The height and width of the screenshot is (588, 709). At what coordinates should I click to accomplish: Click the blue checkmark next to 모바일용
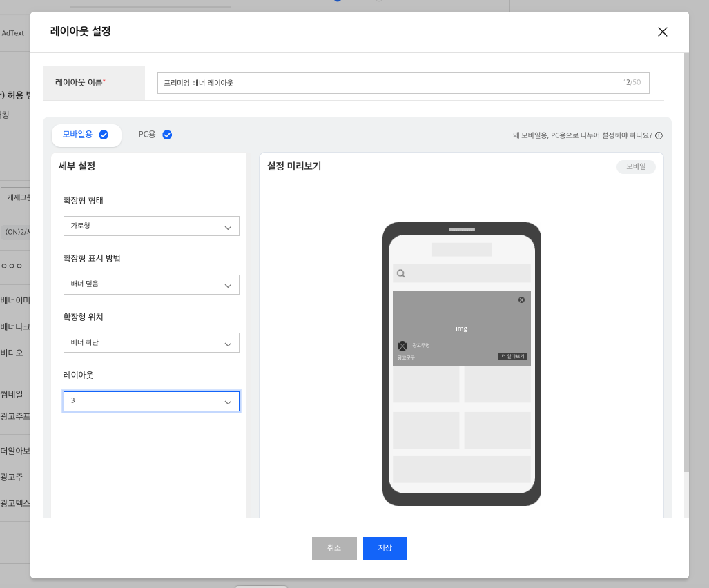(x=104, y=135)
